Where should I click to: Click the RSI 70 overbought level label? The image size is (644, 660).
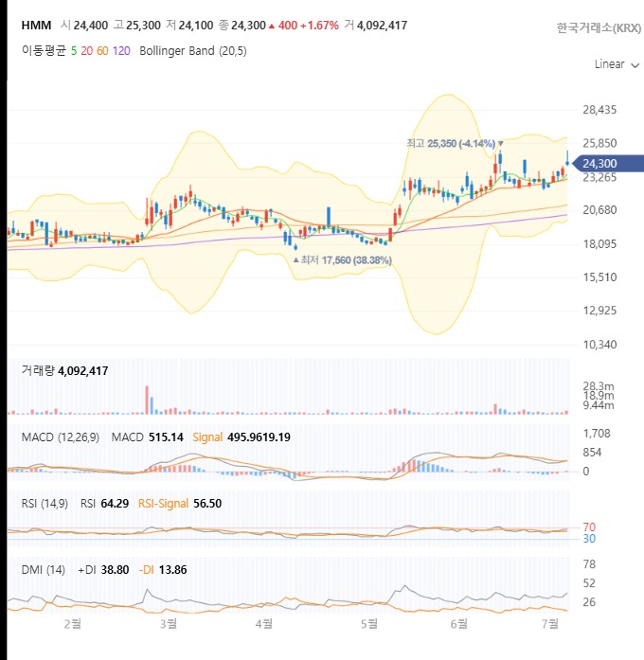[x=589, y=527]
